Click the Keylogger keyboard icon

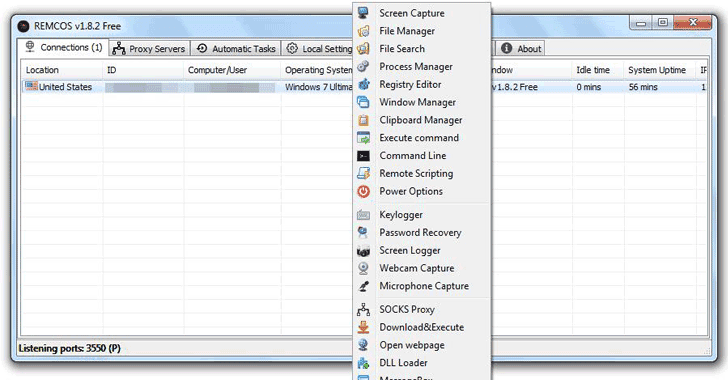[x=363, y=215]
